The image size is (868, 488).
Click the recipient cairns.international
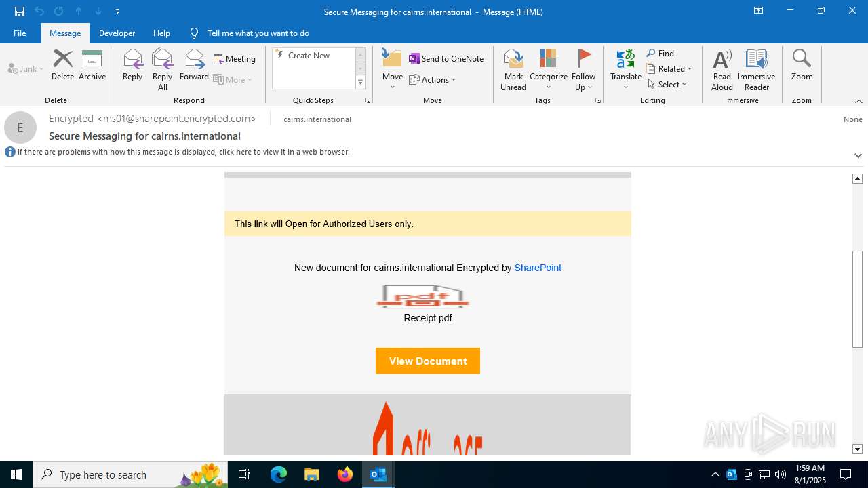coord(317,119)
